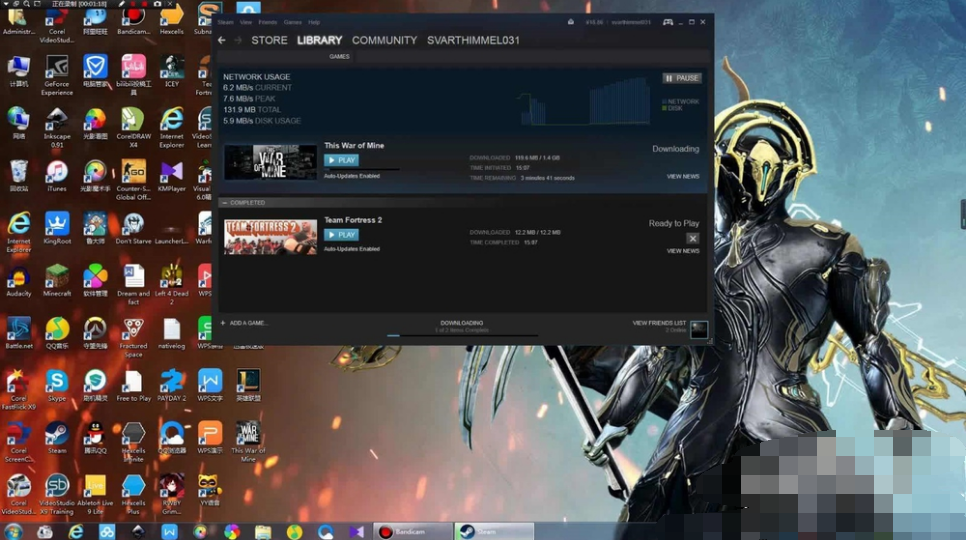The image size is (966, 540).
Task: View news for This War of Mine
Action: coord(683,177)
